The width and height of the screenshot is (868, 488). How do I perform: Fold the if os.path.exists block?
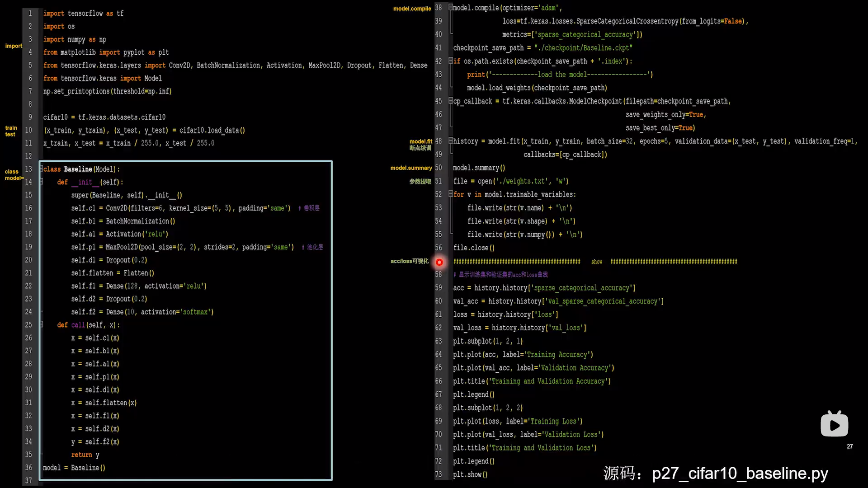[450, 61]
